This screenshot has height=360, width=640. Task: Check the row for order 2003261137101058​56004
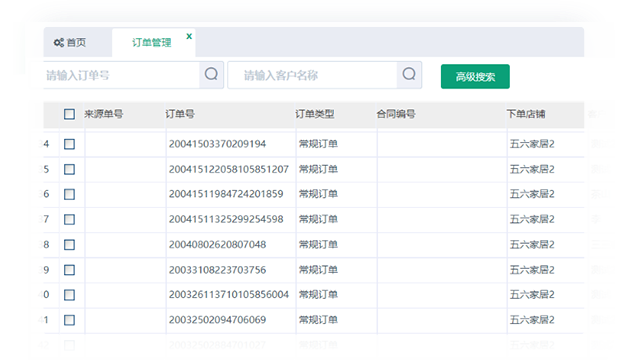[x=69, y=295]
